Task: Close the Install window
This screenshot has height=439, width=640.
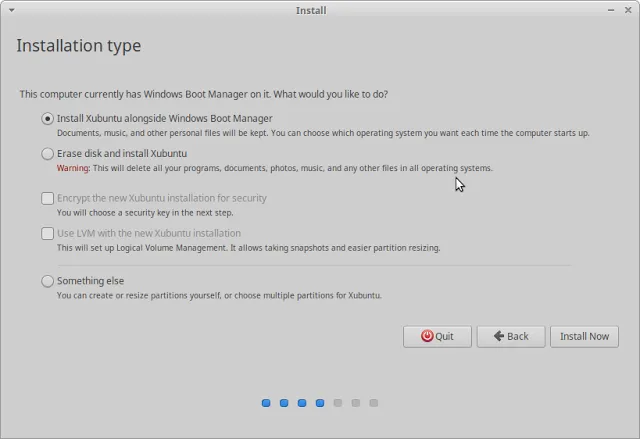Action: pyautogui.click(x=627, y=10)
